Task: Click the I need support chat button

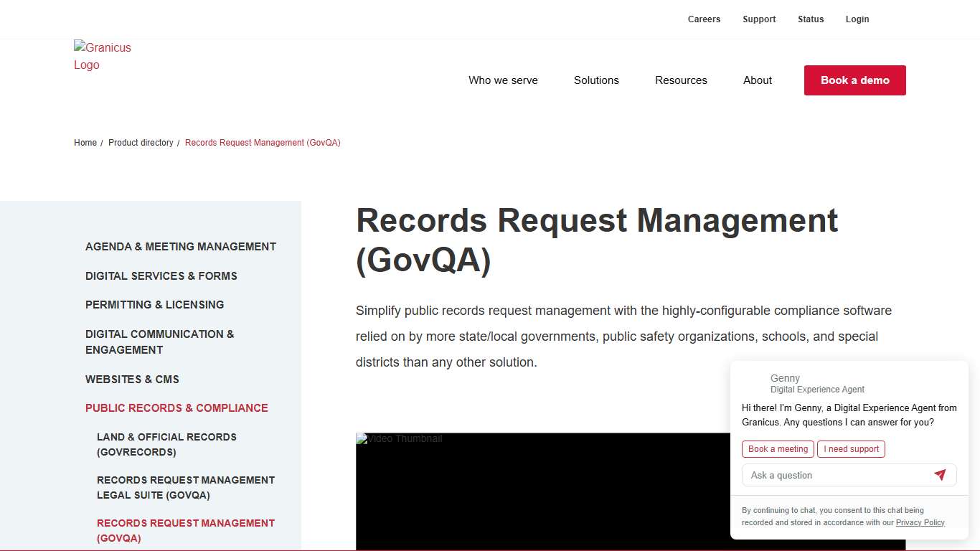Action: (x=851, y=448)
